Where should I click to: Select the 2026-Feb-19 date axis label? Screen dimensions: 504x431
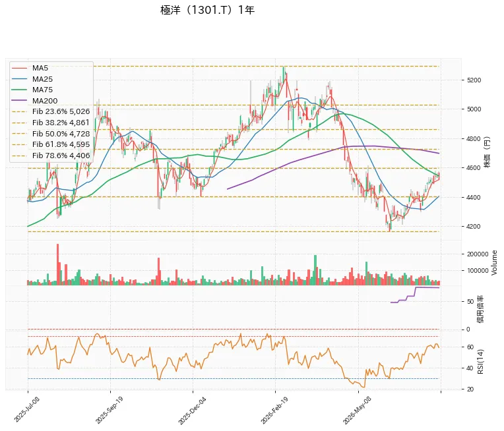[274, 411]
